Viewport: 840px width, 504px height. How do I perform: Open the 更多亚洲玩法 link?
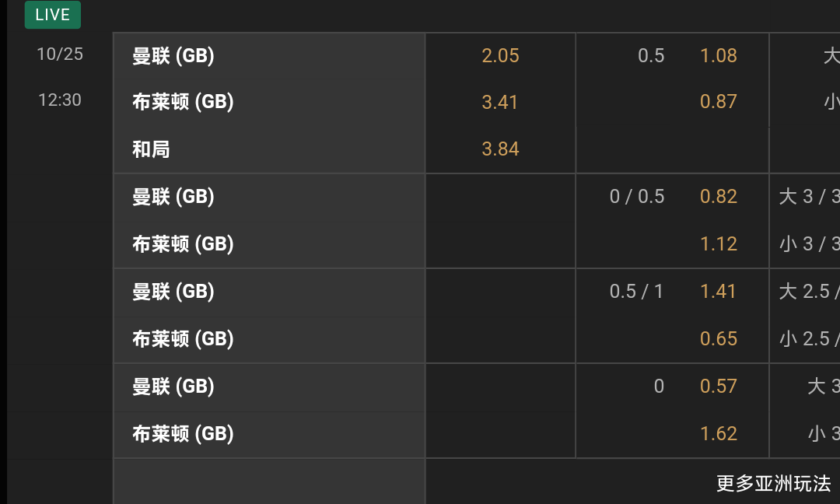click(x=773, y=483)
